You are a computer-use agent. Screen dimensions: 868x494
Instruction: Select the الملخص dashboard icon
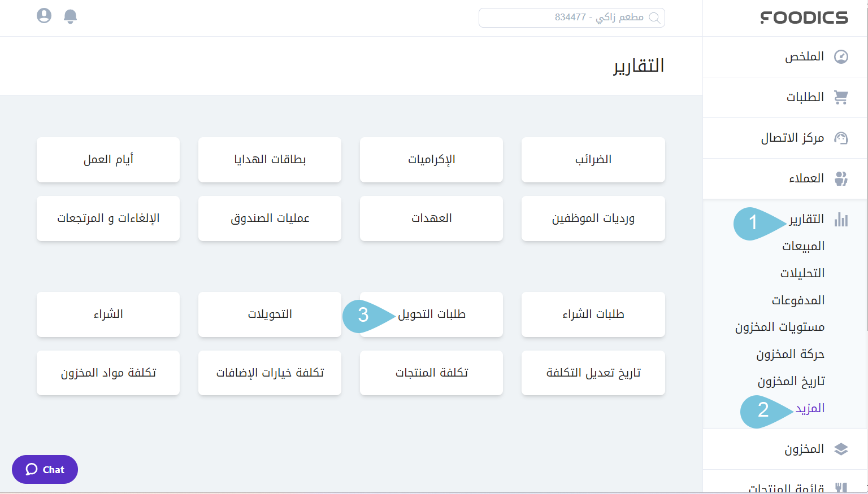841,56
